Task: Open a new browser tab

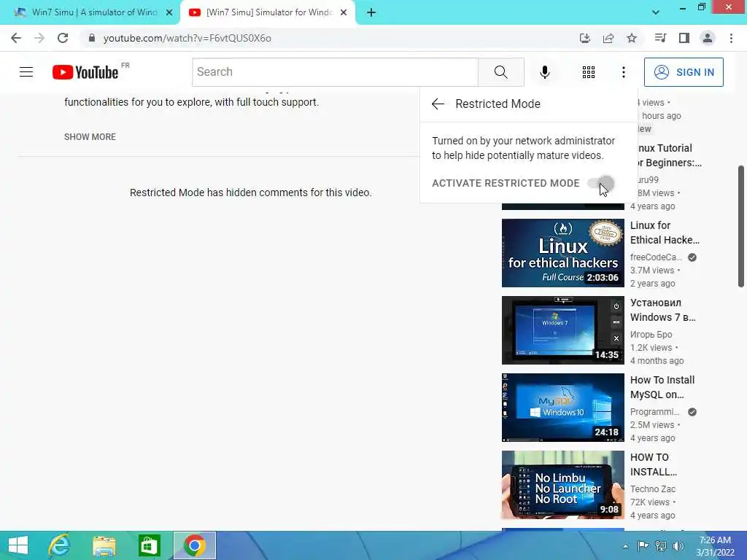Action: (371, 12)
